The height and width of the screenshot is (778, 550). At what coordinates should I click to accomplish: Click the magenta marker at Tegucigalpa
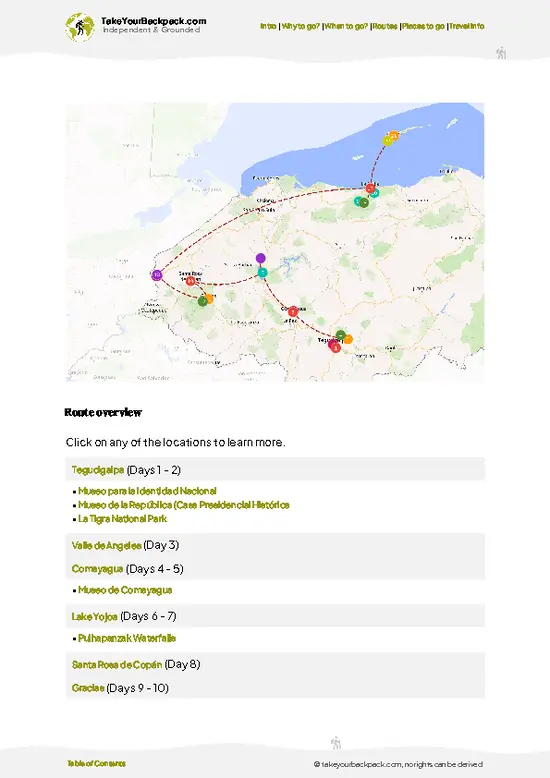click(332, 343)
